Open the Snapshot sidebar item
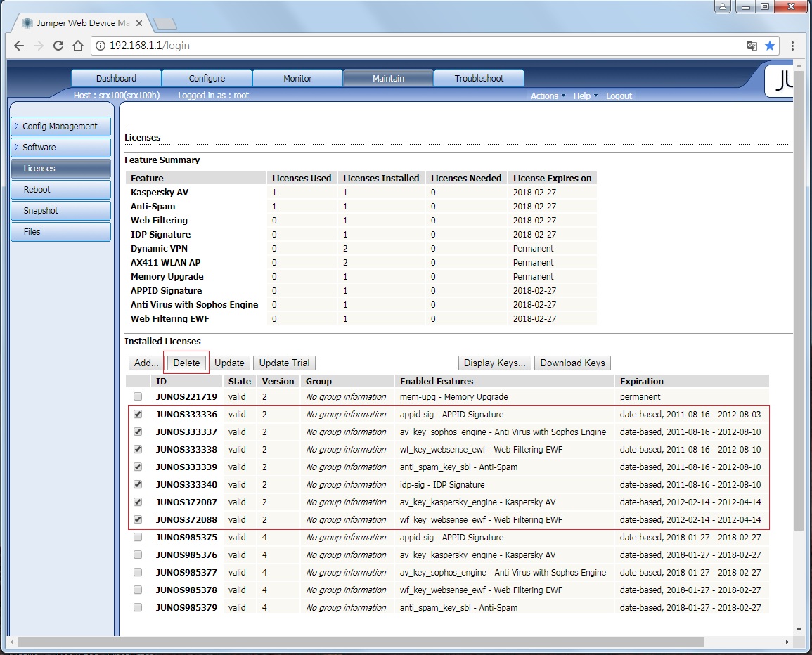The image size is (812, 655). pyautogui.click(x=60, y=211)
